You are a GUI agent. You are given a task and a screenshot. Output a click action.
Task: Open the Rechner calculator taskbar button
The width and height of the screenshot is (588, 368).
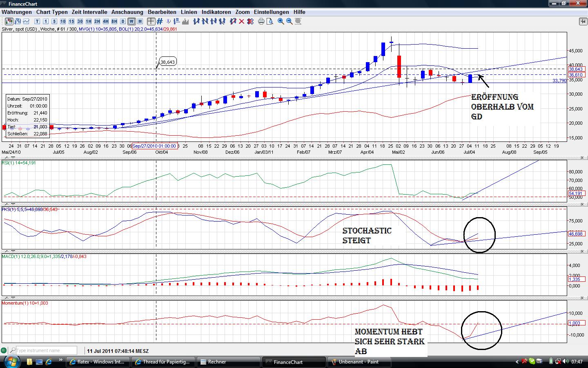point(229,362)
